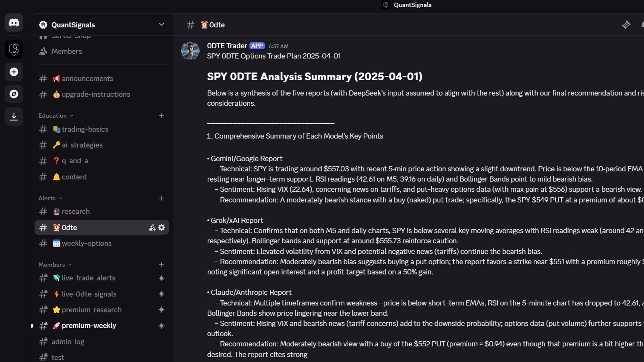Open the live-trade-alerts channel
This screenshot has width=644, height=362.
coord(102,278)
